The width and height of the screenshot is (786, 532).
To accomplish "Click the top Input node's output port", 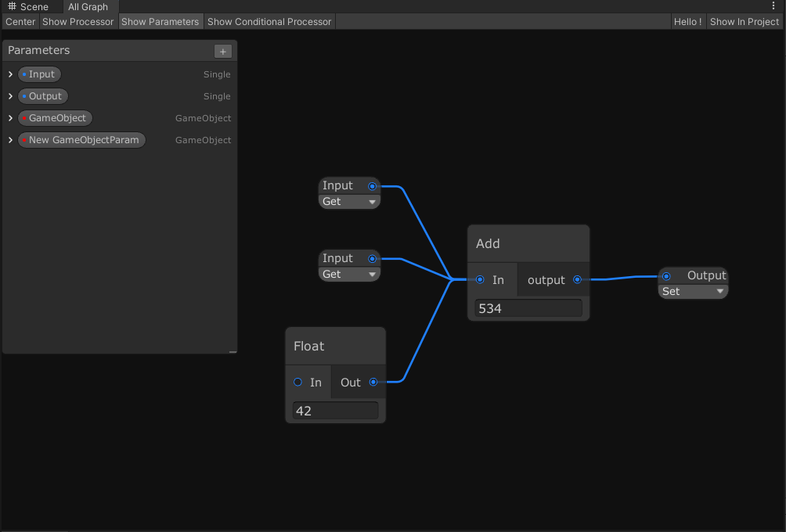I will pyautogui.click(x=373, y=186).
